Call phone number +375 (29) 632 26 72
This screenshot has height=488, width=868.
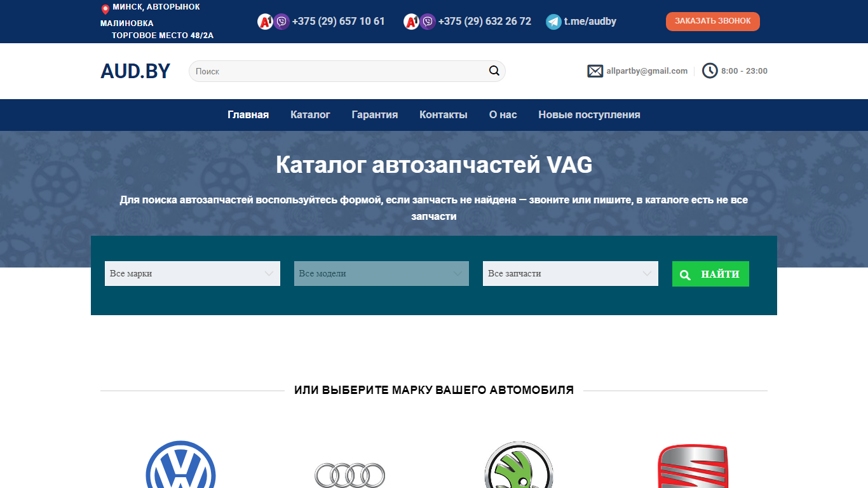485,22
